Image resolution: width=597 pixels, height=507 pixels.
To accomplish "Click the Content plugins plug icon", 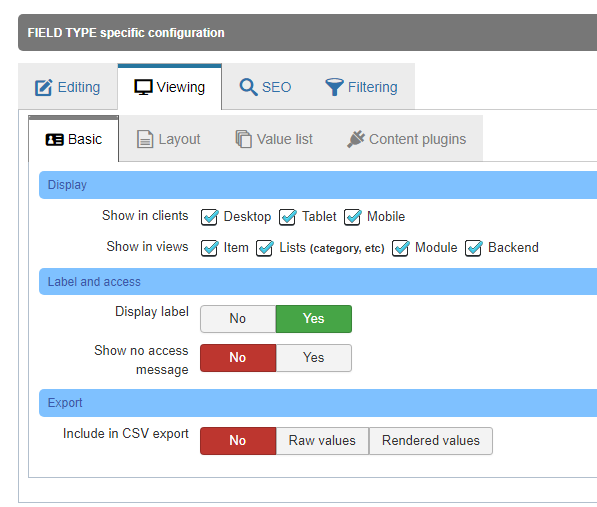I will click(x=356, y=139).
